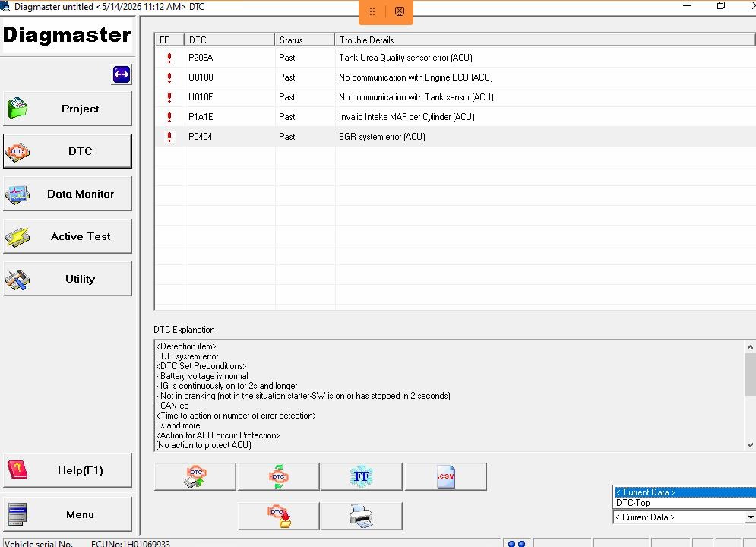Image resolution: width=756 pixels, height=547 pixels.
Task: Select '< Current Data >' highlighted list entry
Action: (x=685, y=492)
